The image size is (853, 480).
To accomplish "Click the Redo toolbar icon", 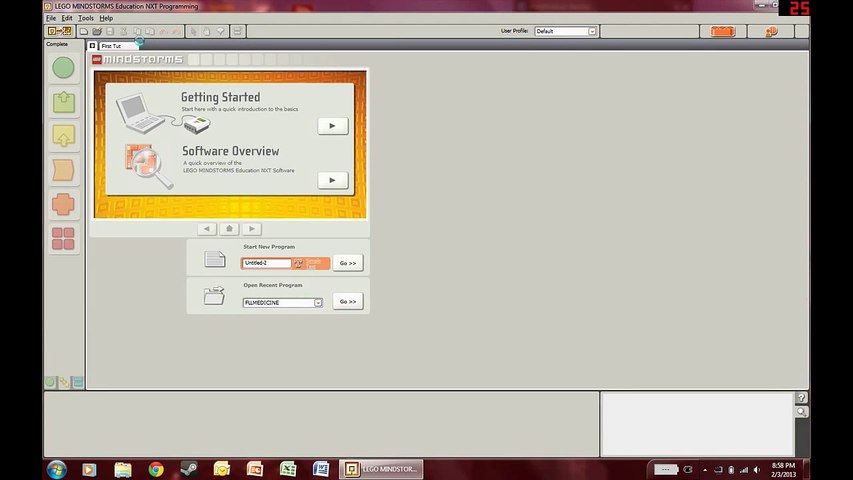I will 176,32.
